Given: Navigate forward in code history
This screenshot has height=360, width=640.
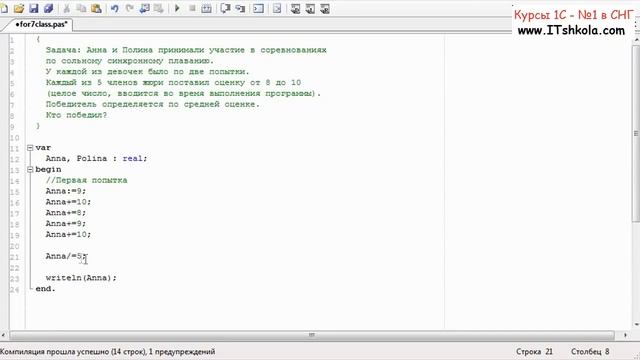Looking at the screenshot, I should click(159, 8).
